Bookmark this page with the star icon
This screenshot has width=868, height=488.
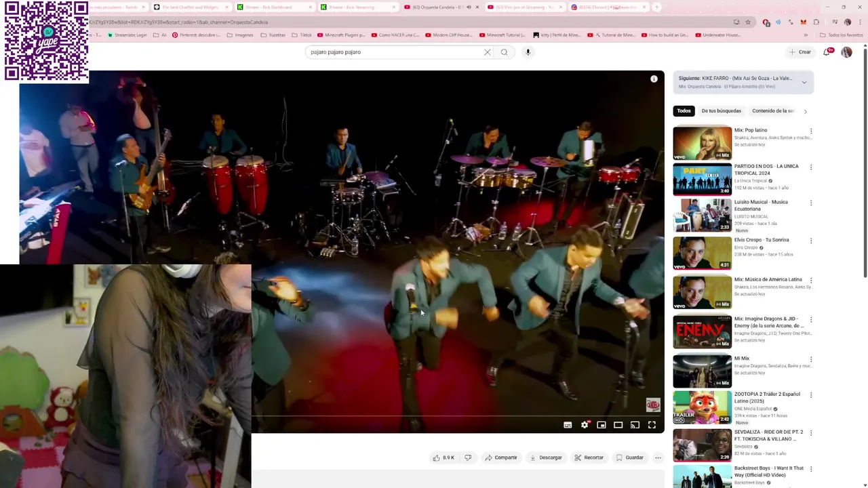point(748,22)
